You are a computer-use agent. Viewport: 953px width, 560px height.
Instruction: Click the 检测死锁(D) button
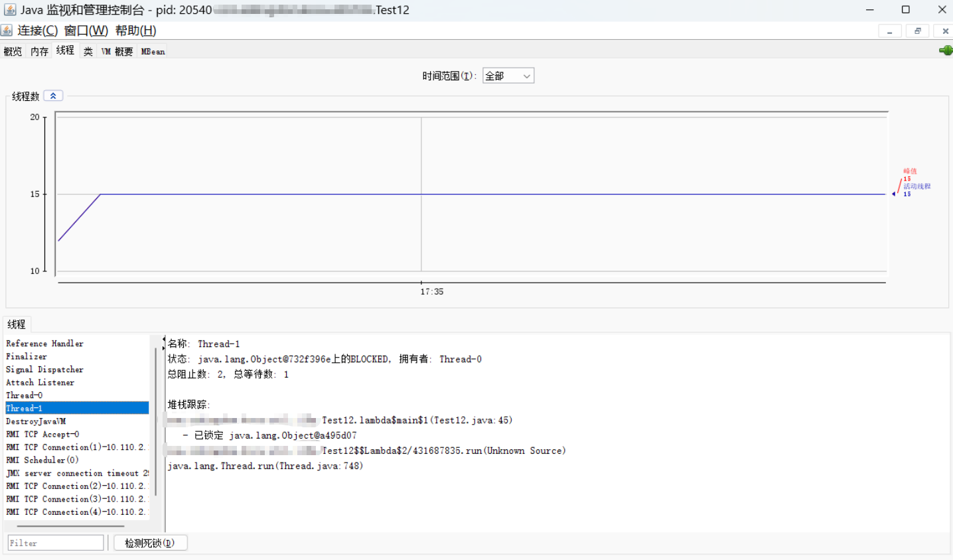pos(150,543)
